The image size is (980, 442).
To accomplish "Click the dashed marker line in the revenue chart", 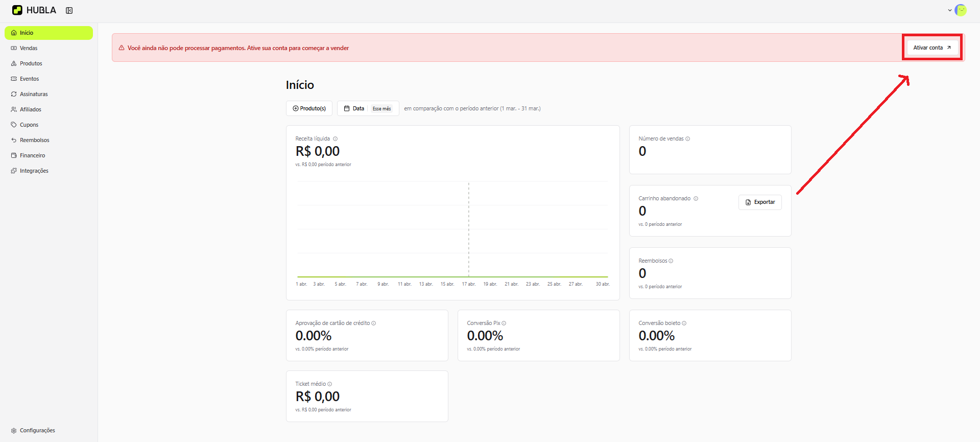I will pyautogui.click(x=469, y=229).
